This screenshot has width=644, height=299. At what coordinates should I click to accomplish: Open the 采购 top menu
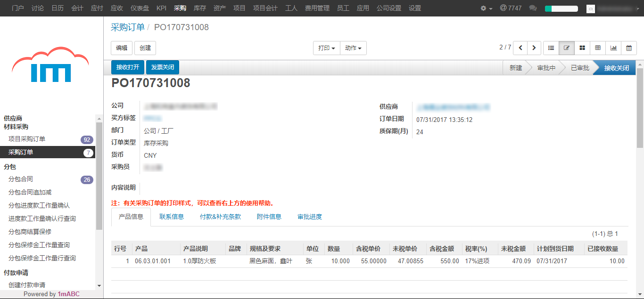coord(180,8)
